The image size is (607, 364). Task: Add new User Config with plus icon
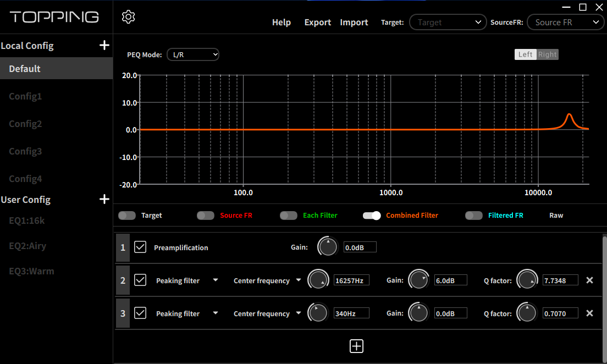point(104,200)
